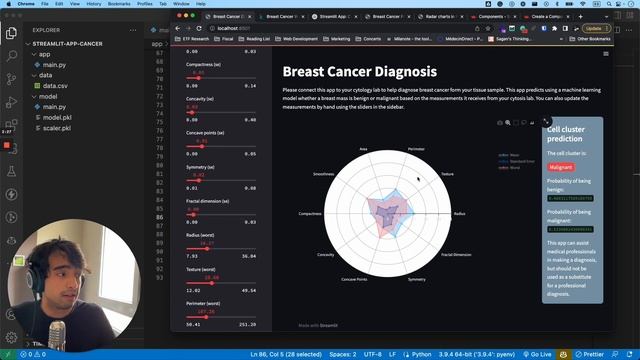640x360 pixels.
Task: Click the Compactness (se) slider handle
Action: (x=199, y=78)
